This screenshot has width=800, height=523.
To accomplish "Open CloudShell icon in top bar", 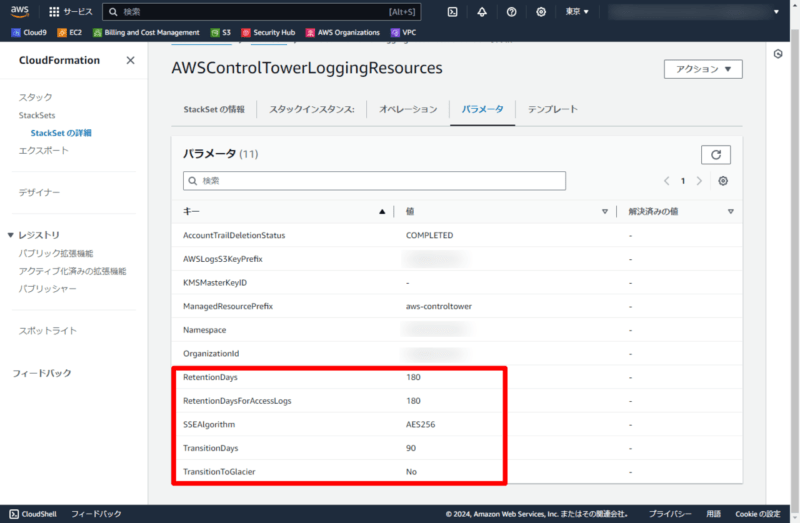I will (x=453, y=12).
